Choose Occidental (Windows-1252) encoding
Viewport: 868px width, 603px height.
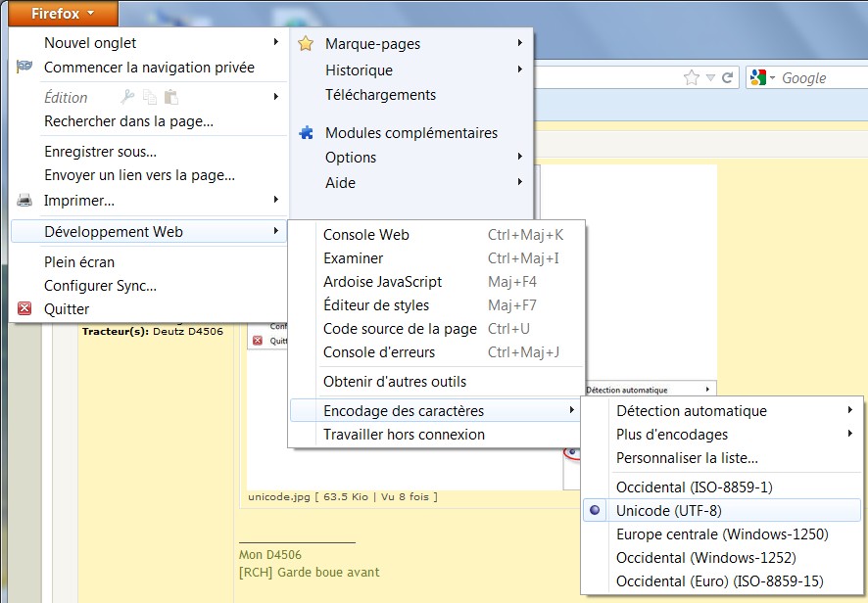click(x=722, y=557)
